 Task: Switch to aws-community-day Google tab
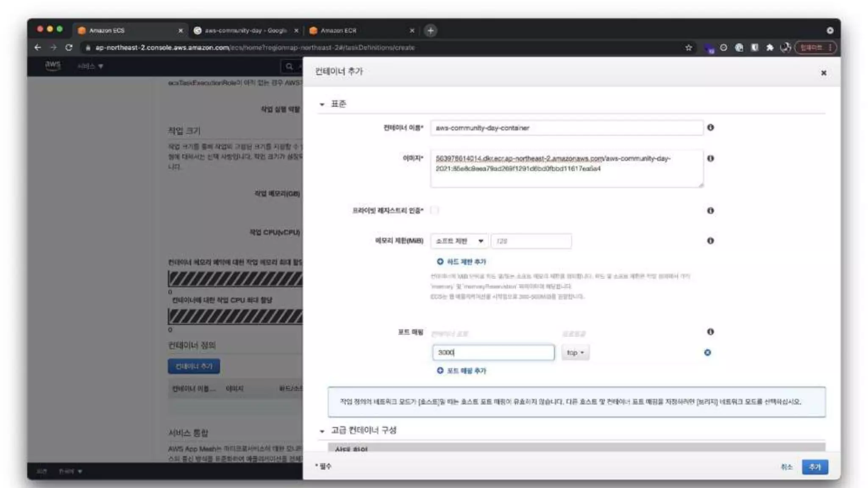[x=245, y=30]
